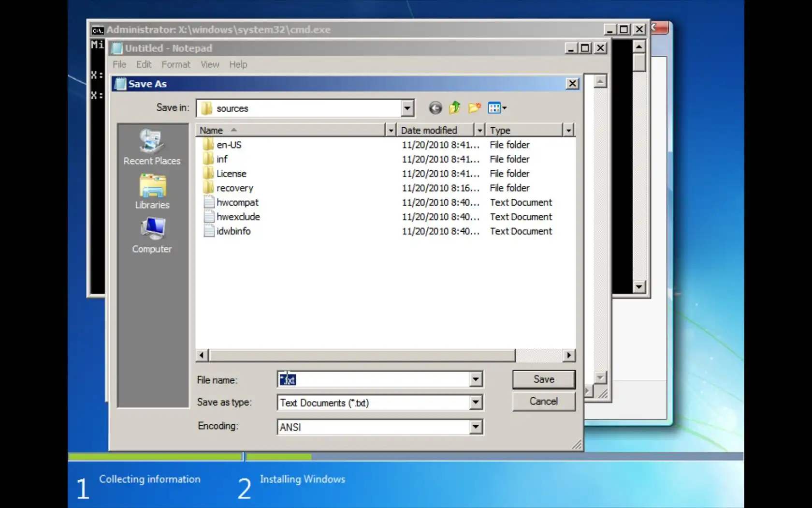Select the 'recovery' folder name

coord(235,188)
